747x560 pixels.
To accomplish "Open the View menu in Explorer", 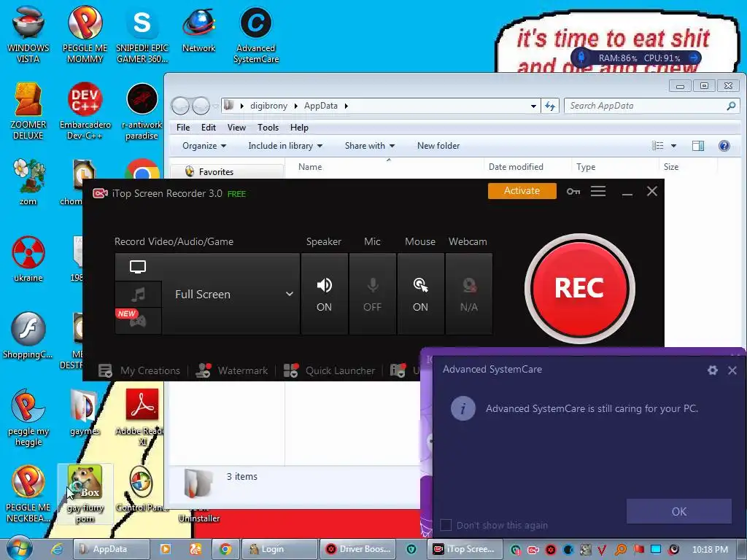I will click(236, 128).
